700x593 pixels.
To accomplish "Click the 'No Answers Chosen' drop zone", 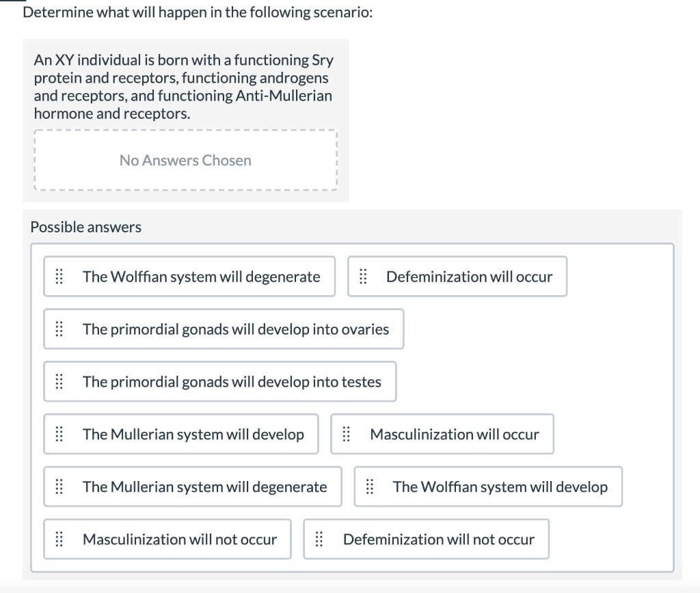I will coord(185,161).
